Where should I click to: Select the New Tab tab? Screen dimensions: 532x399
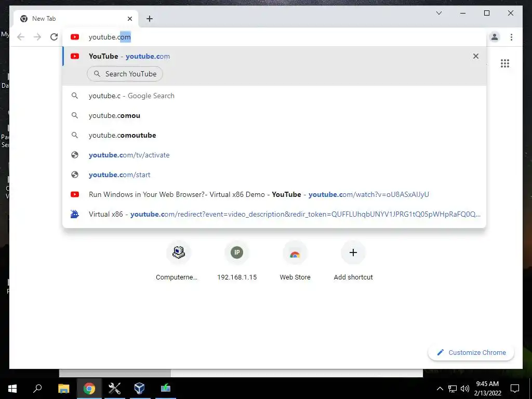[x=76, y=19]
